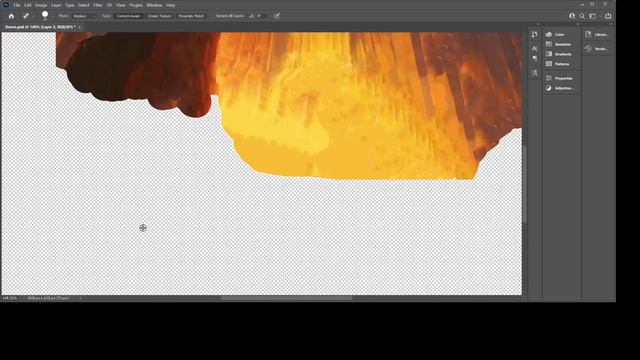640x360 pixels.
Task: Open the Select menu
Action: click(x=84, y=5)
